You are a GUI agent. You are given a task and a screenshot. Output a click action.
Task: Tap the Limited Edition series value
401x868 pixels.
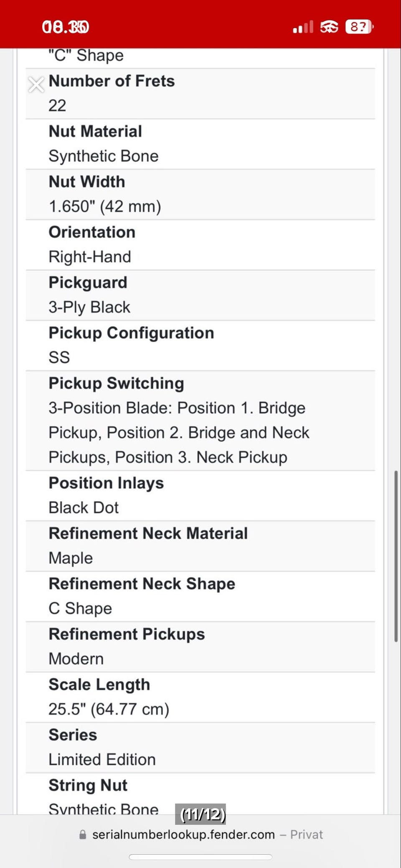coord(102,759)
